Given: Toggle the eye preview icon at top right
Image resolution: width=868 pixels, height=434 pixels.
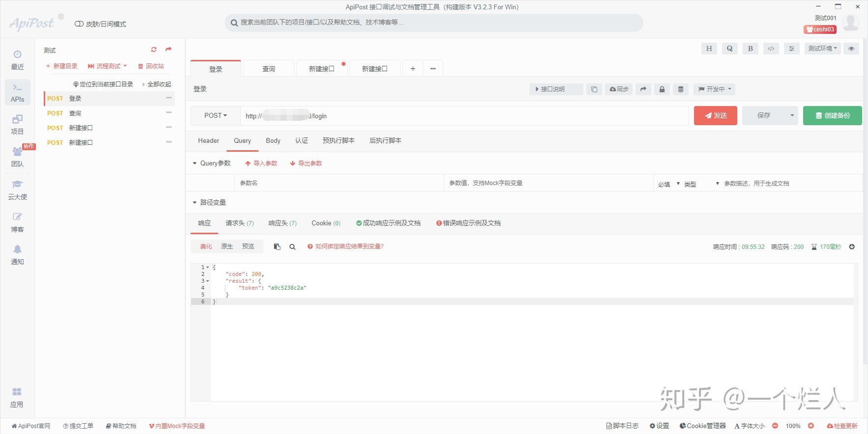Looking at the screenshot, I should [x=851, y=49].
